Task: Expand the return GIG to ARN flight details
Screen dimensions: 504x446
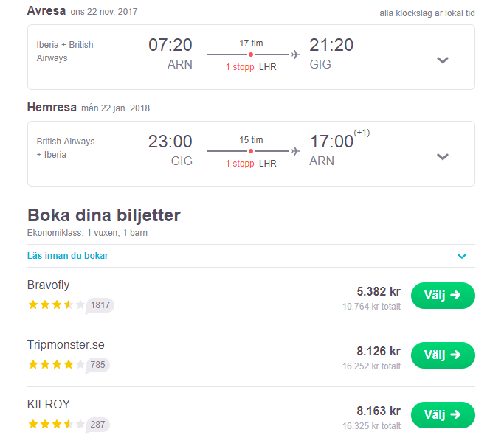Action: click(443, 156)
